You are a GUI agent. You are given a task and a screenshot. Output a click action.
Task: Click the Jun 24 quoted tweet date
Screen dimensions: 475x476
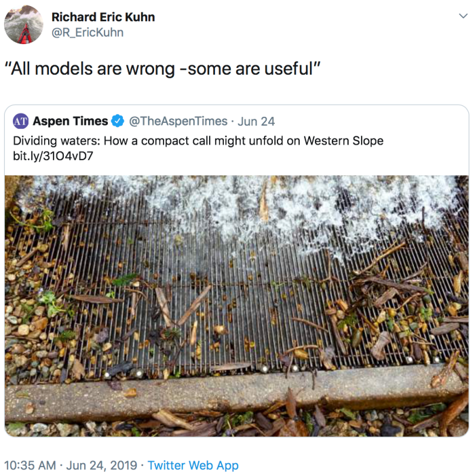point(256,121)
